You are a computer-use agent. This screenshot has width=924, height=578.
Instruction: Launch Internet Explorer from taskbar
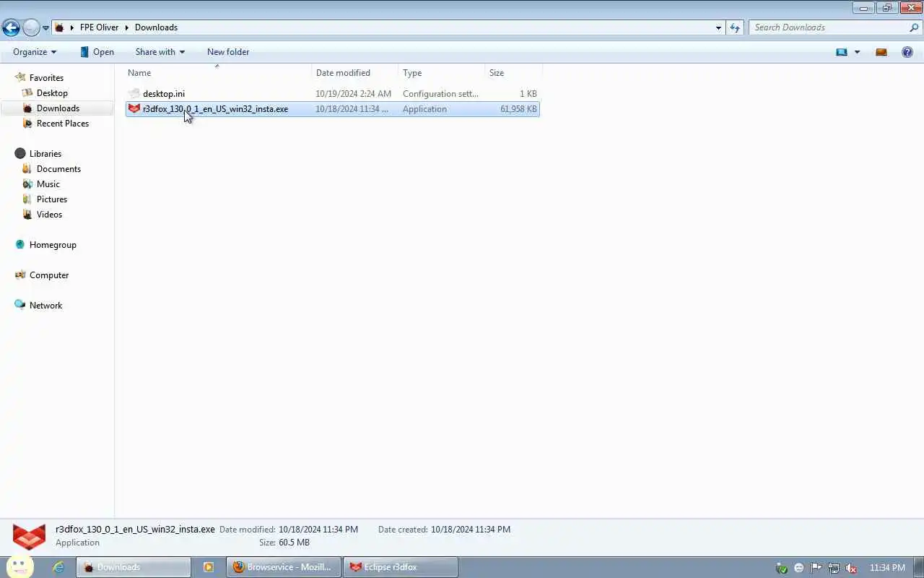coord(58,567)
